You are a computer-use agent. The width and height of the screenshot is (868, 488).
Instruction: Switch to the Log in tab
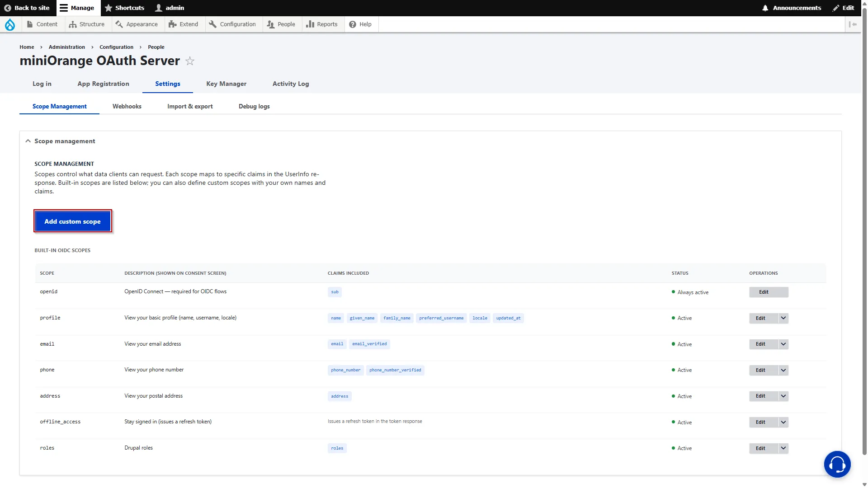coord(42,84)
